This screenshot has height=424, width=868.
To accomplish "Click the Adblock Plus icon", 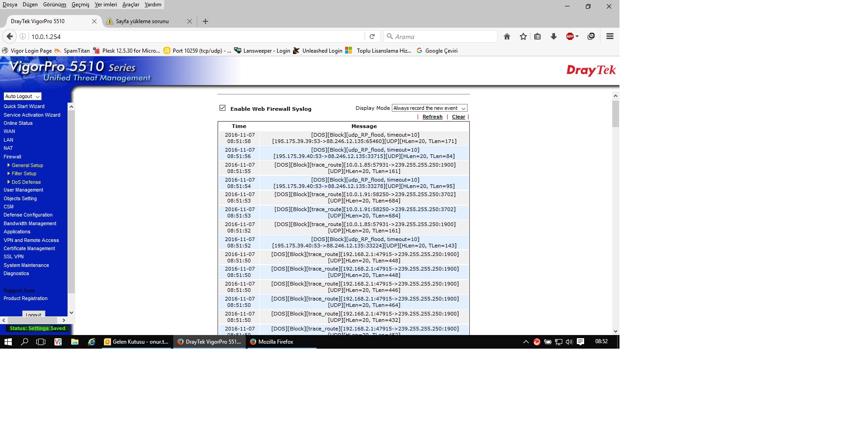I will [x=570, y=37].
